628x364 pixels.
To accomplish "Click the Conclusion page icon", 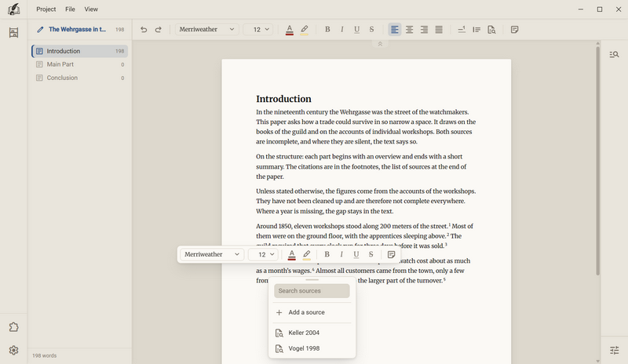I will pos(39,78).
